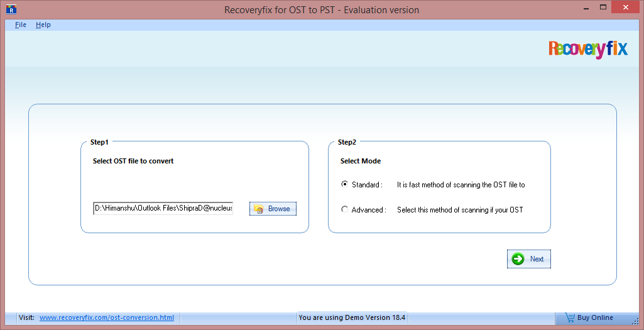The width and height of the screenshot is (644, 330).
Task: Click the 'Visit:' status bar label
Action: [27, 317]
